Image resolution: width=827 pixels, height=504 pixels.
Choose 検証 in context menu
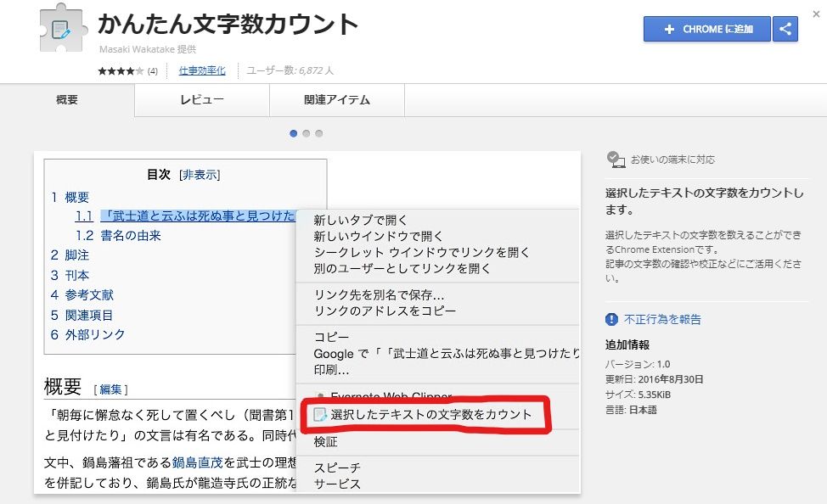(325, 442)
